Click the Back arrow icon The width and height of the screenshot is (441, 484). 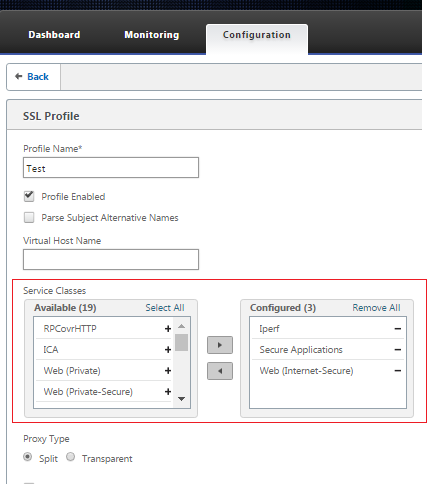[x=19, y=76]
